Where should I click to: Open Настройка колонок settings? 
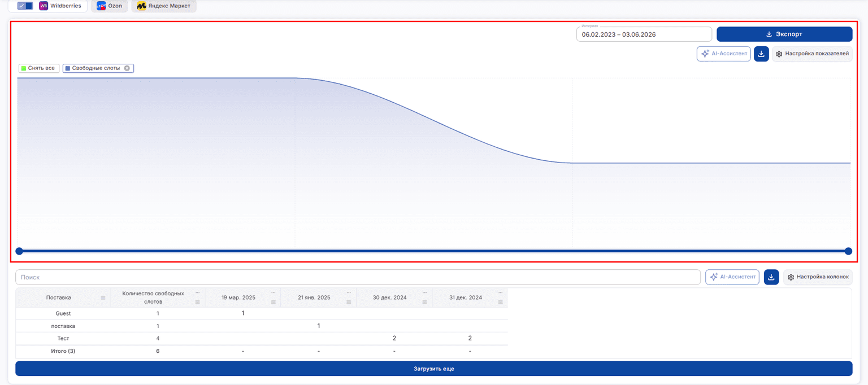coord(818,277)
